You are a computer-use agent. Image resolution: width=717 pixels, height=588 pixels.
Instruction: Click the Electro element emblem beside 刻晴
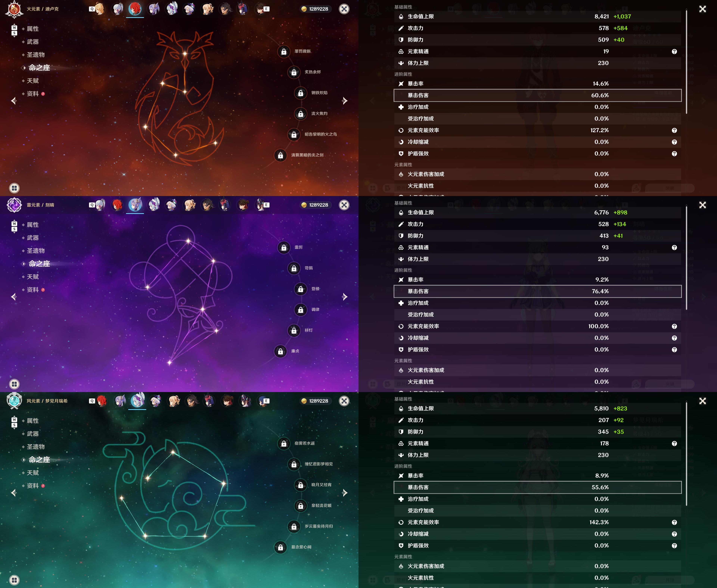(x=14, y=205)
